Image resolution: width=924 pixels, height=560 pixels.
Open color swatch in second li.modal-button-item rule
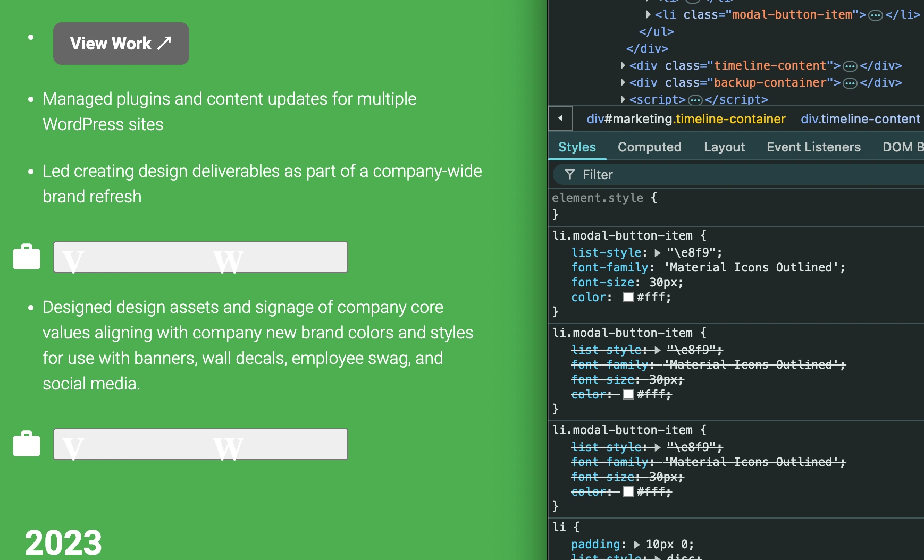pyautogui.click(x=628, y=394)
